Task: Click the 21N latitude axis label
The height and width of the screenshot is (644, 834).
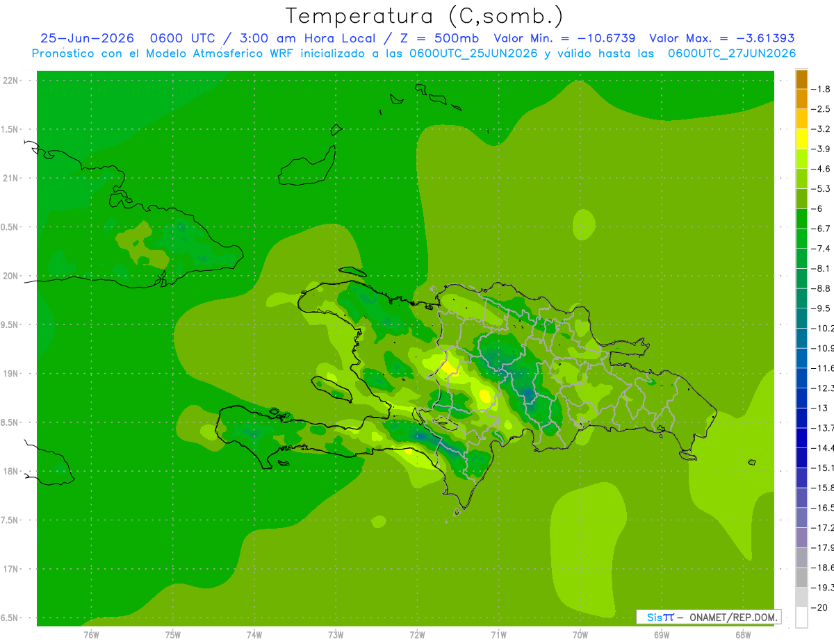Action: click(x=12, y=178)
